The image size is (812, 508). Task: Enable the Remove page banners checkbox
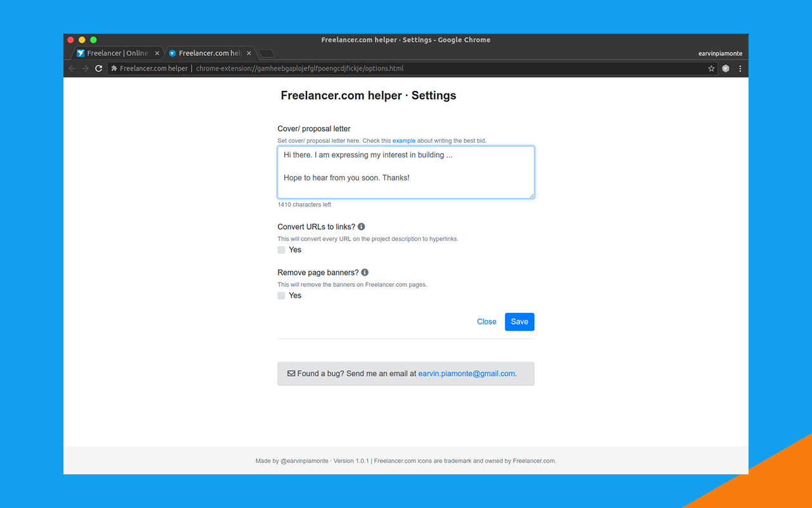pyautogui.click(x=282, y=295)
